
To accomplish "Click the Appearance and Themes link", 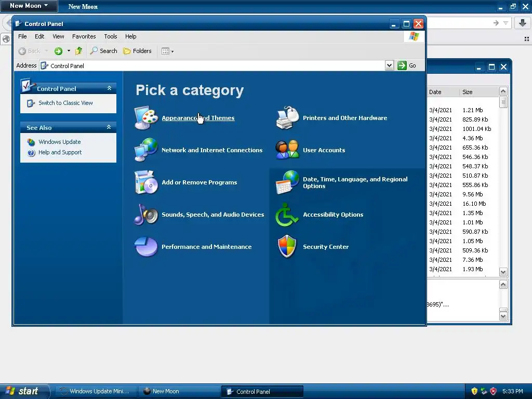I will 198,118.
